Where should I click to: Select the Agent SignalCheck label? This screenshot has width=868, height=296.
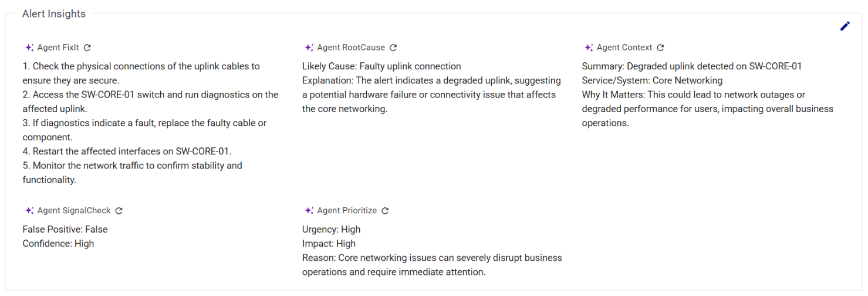click(x=74, y=211)
